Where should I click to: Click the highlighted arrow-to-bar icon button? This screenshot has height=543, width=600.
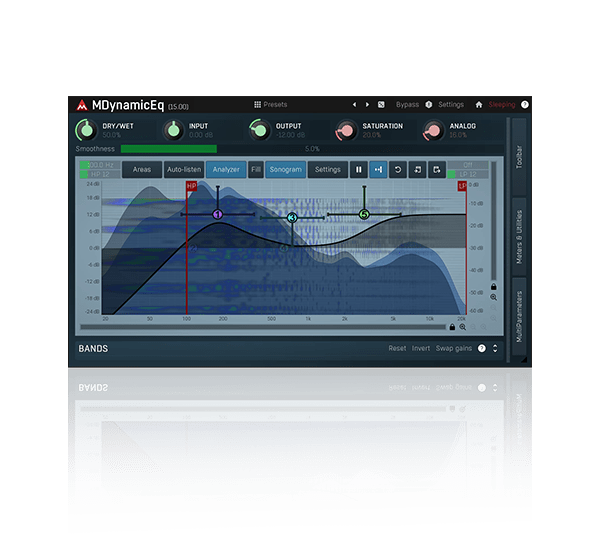pyautogui.click(x=378, y=170)
